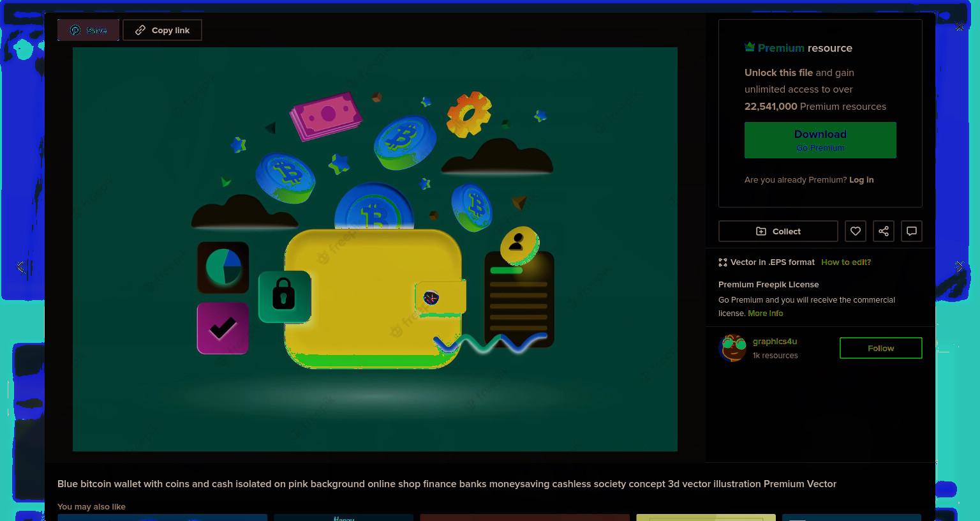Open the comments speech-bubble icon
980x521 pixels.
tap(911, 231)
